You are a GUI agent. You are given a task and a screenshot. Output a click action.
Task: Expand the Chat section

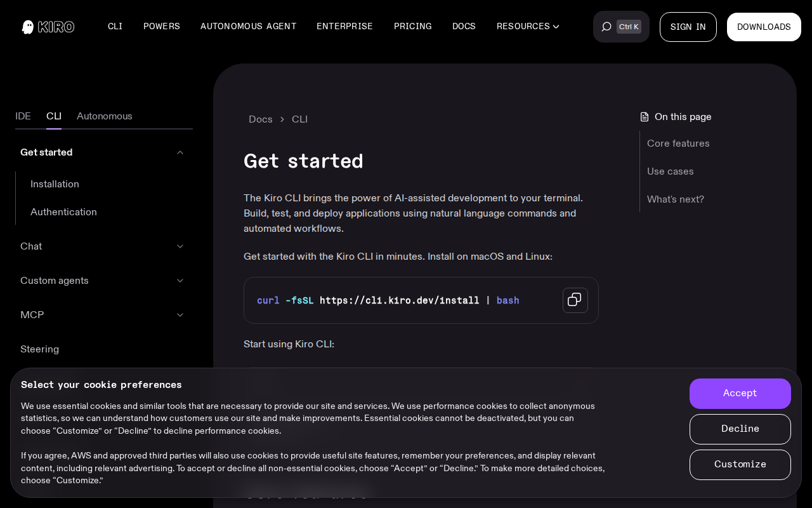pyautogui.click(x=180, y=246)
